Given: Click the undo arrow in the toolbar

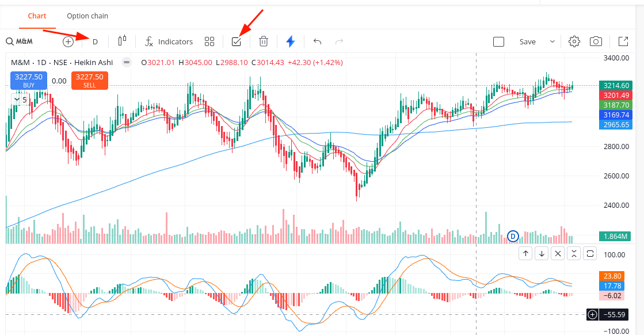Looking at the screenshot, I should 317,41.
